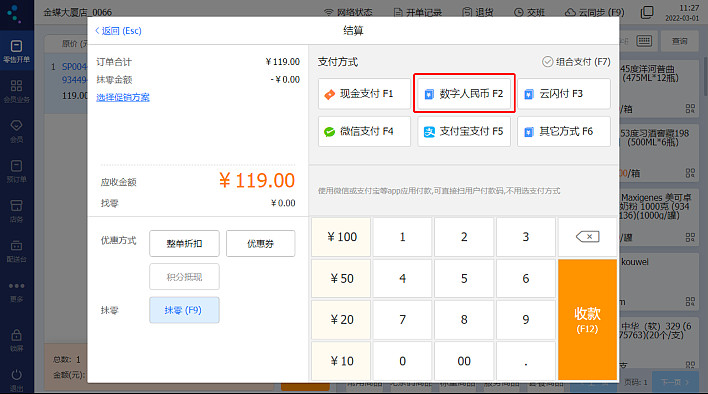Viewport: 708px width, 394px height.
Task: Open 优惠券 coupon option
Action: pos(261,244)
